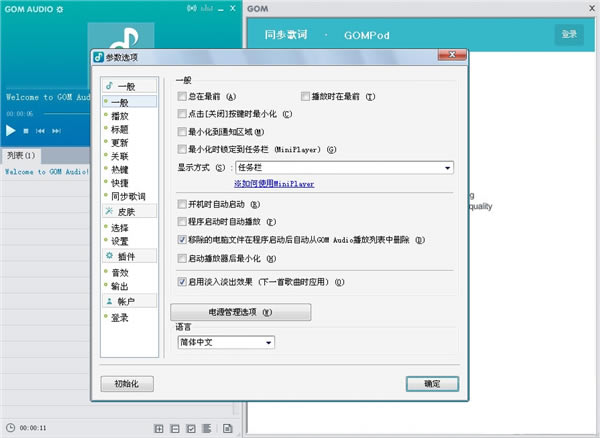Select the 帐户 category header
The height and width of the screenshot is (438, 600).
click(129, 301)
